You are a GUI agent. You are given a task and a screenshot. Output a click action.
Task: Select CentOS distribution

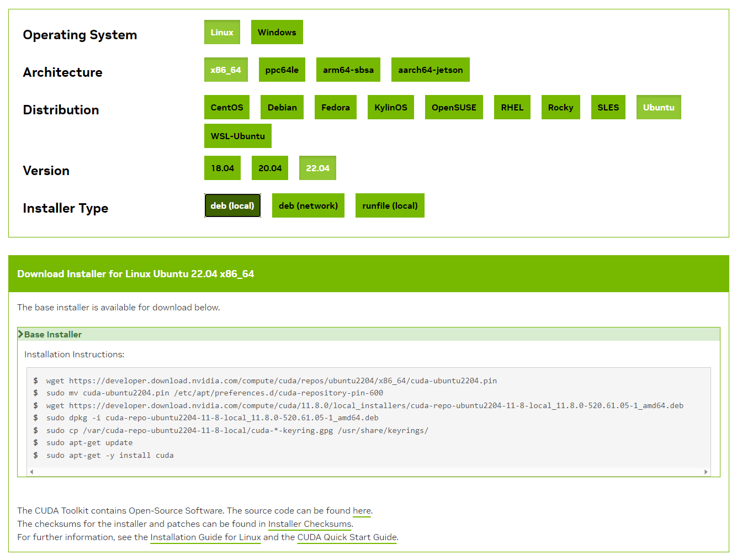pyautogui.click(x=227, y=107)
